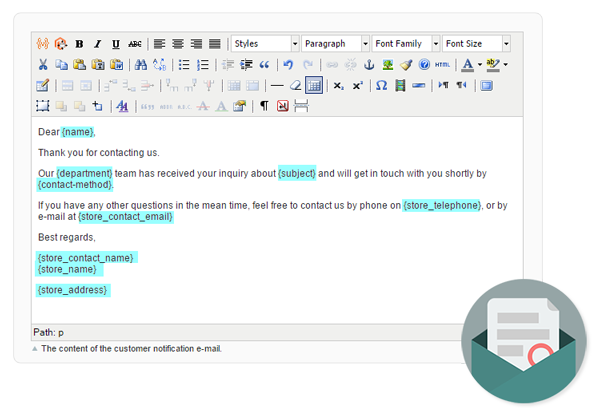Undo the last action
The height and width of the screenshot is (415, 600).
[x=288, y=65]
